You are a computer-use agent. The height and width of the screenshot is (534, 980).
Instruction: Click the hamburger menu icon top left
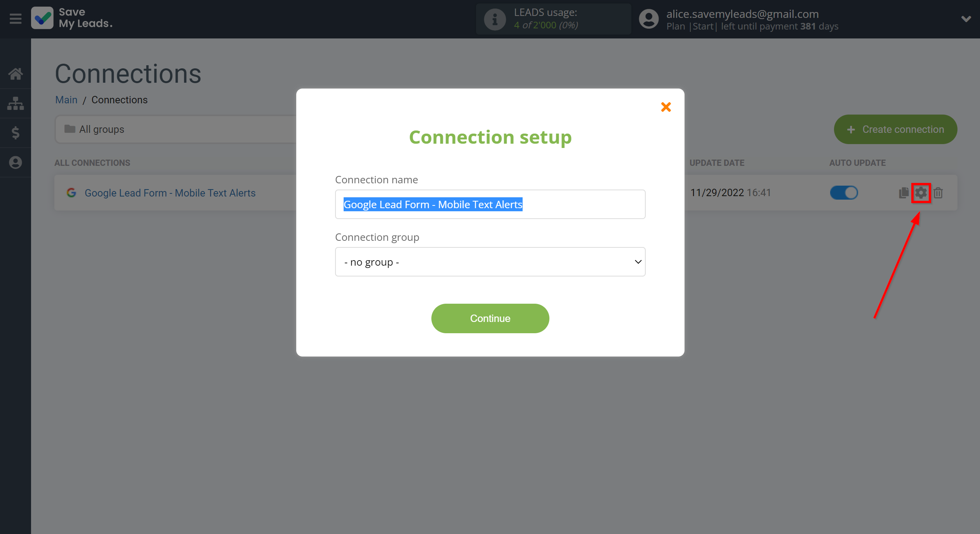click(x=15, y=18)
